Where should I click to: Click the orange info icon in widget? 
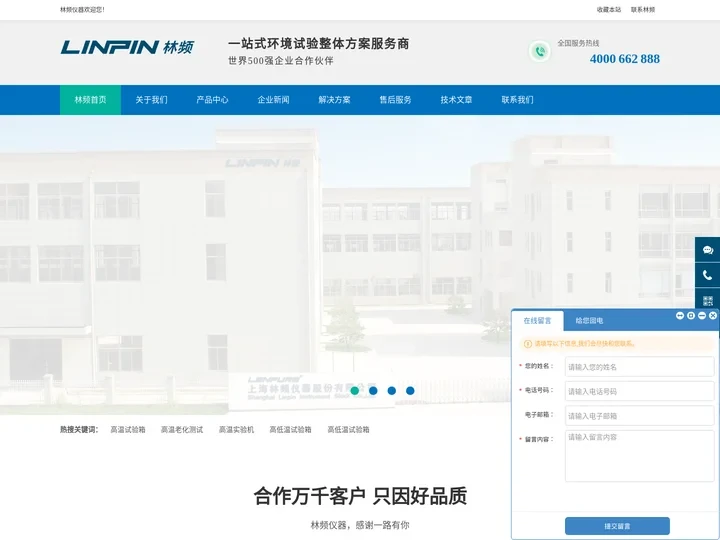coord(528,343)
